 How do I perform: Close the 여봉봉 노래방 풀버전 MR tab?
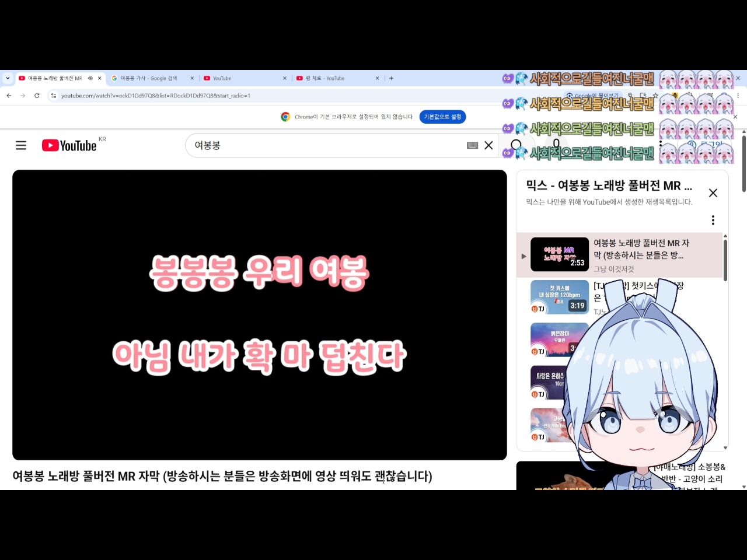tap(100, 78)
